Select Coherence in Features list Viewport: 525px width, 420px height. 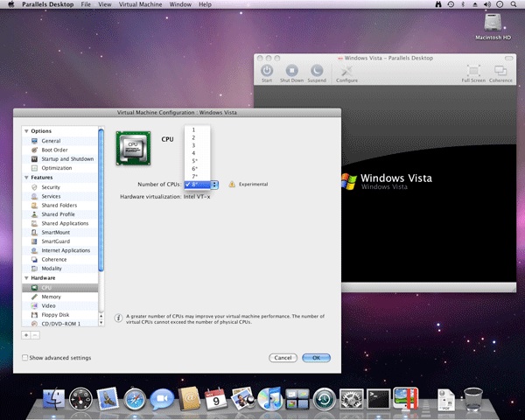coord(59,259)
